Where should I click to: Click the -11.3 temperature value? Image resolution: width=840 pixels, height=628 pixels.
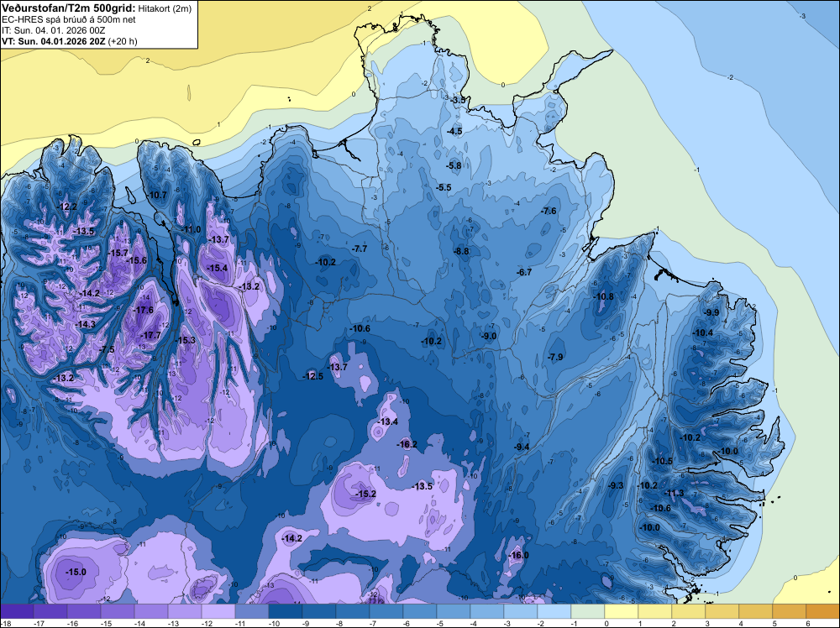pos(675,493)
